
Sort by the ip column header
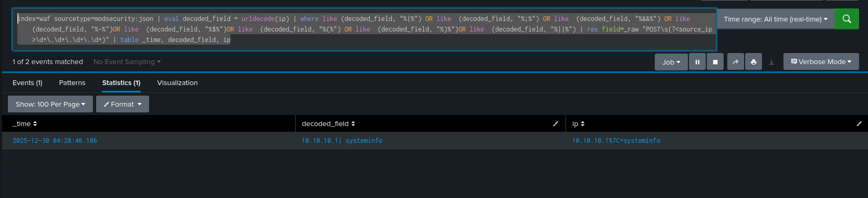[x=579, y=124]
